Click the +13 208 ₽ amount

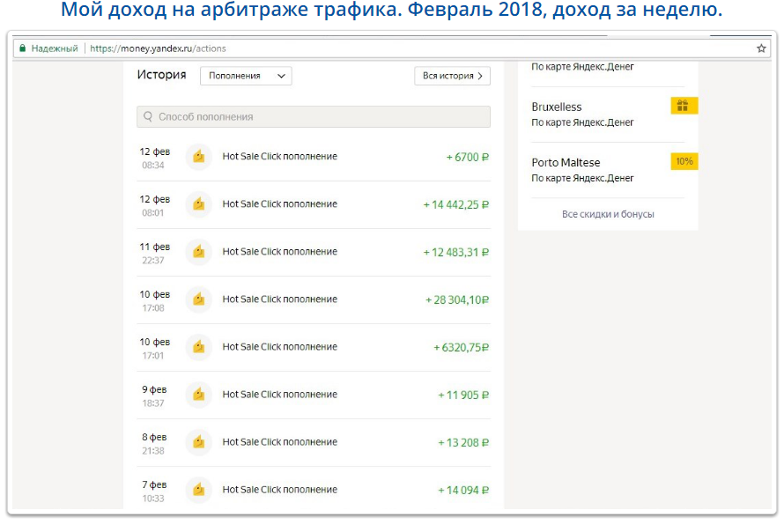(x=463, y=442)
